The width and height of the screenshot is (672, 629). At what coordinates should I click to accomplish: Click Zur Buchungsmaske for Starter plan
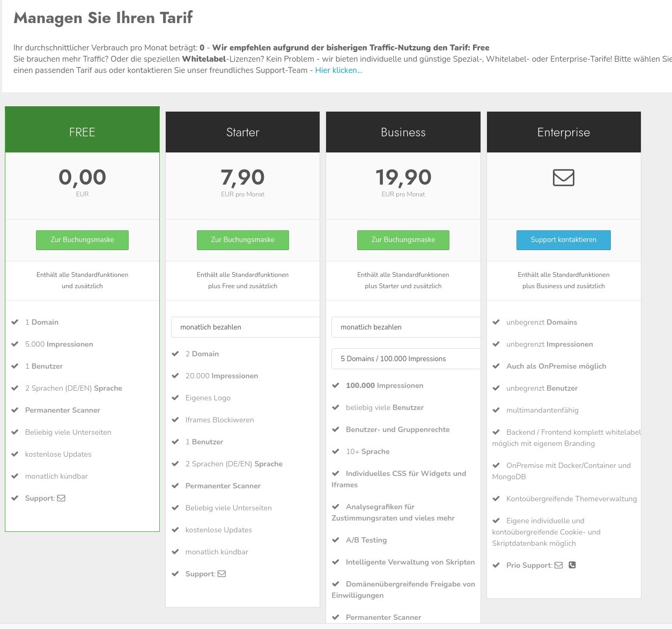[242, 240]
